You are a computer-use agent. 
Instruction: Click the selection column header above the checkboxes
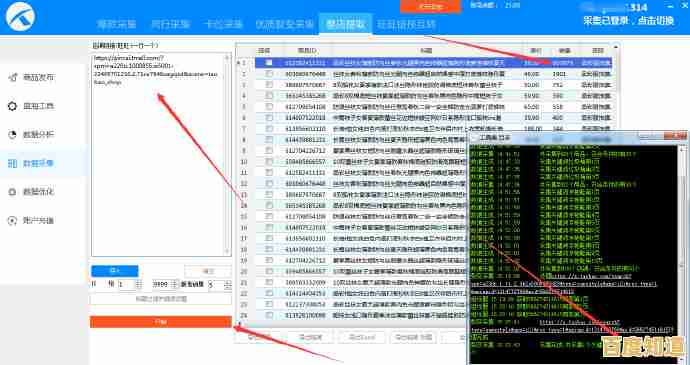pos(264,51)
